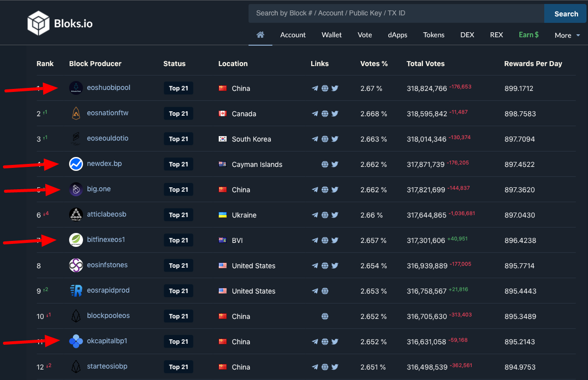Screen dimensions: 588x380
Task: Click the Location column header
Action: [x=233, y=64]
